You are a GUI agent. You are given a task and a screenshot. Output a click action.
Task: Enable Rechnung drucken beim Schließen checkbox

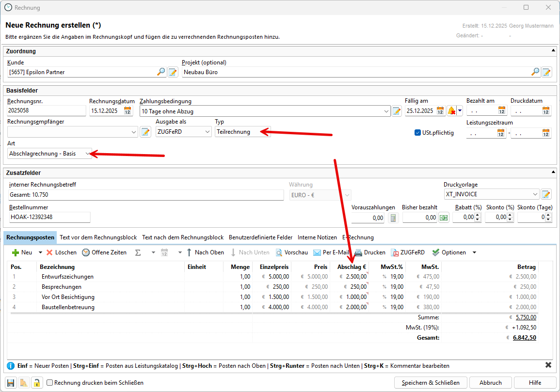(x=49, y=382)
